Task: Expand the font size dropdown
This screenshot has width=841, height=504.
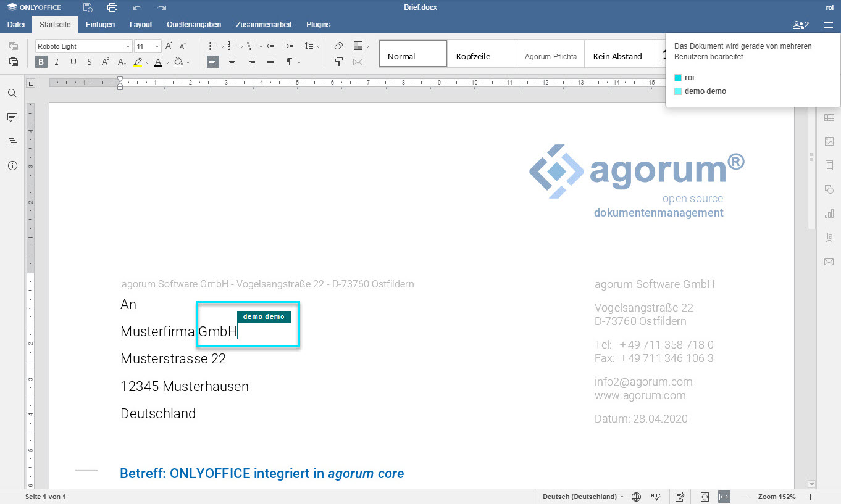Action: (x=157, y=46)
